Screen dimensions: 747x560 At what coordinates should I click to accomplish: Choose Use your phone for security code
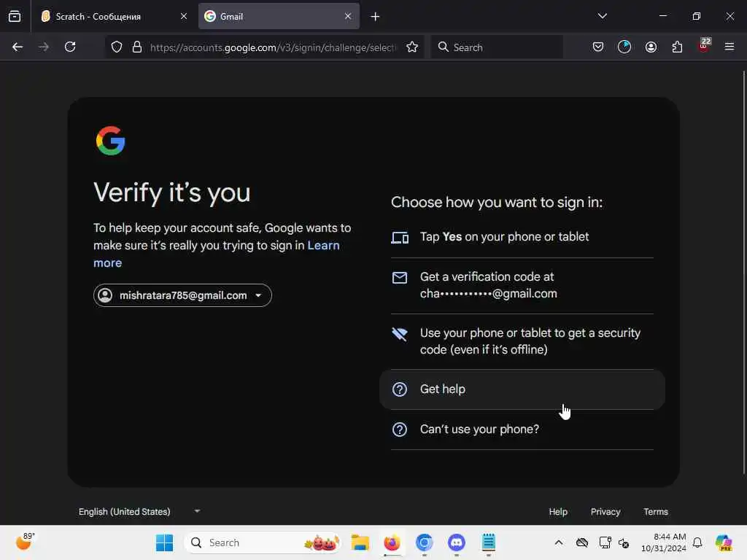click(x=522, y=341)
